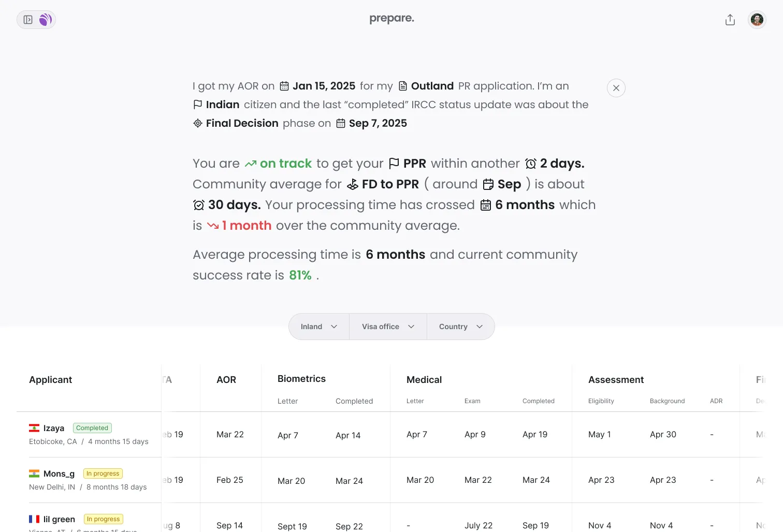Click the purple app logo icon
783x532 pixels.
46,20
